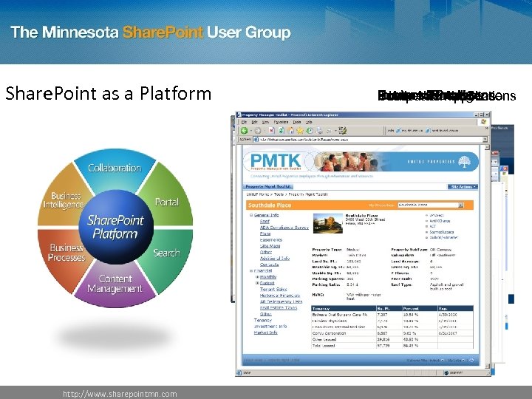The image size is (532, 399).
Task: Click the SharePoint Platform center sphere
Action: (116, 227)
